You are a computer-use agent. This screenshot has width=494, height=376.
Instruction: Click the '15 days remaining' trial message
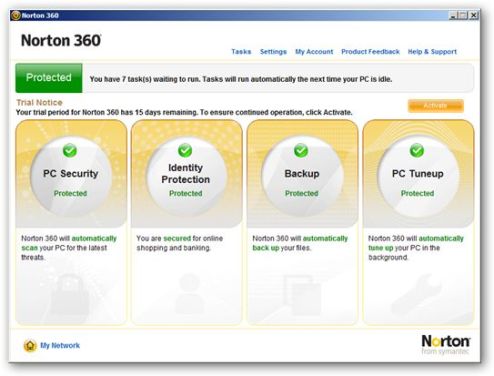184,112
